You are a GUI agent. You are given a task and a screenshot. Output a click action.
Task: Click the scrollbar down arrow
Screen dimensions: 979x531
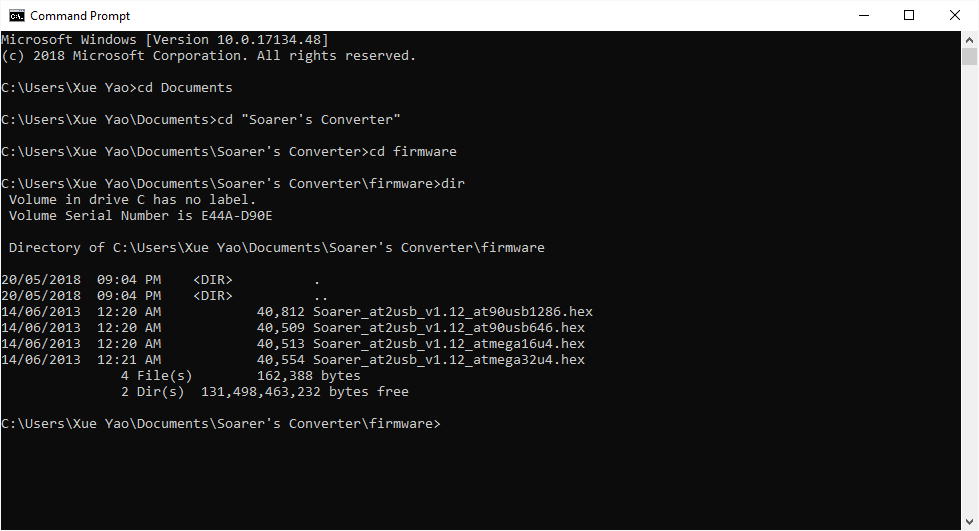(x=970, y=522)
